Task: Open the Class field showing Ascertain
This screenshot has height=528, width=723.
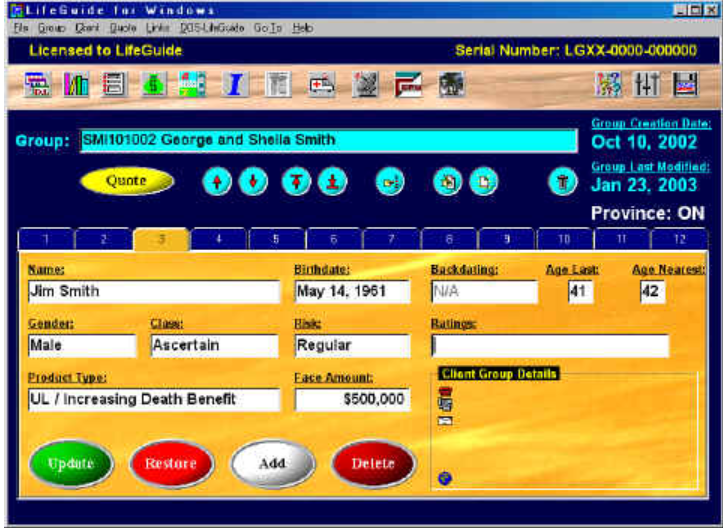Action: [x=215, y=345]
